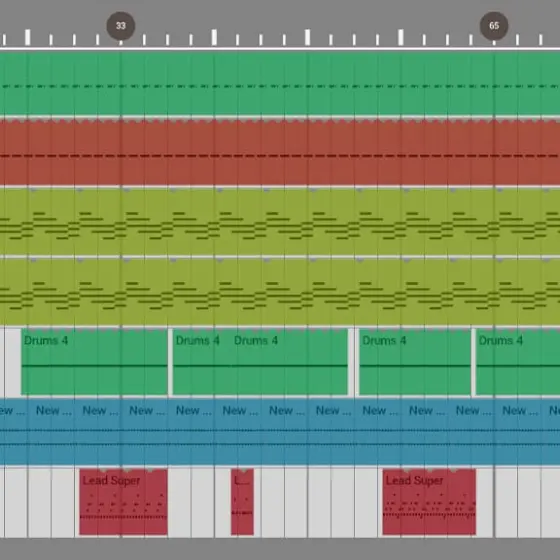Viewport: 560px width, 560px height.
Task: Select the upper olive arpeggio track
Action: 280,222
